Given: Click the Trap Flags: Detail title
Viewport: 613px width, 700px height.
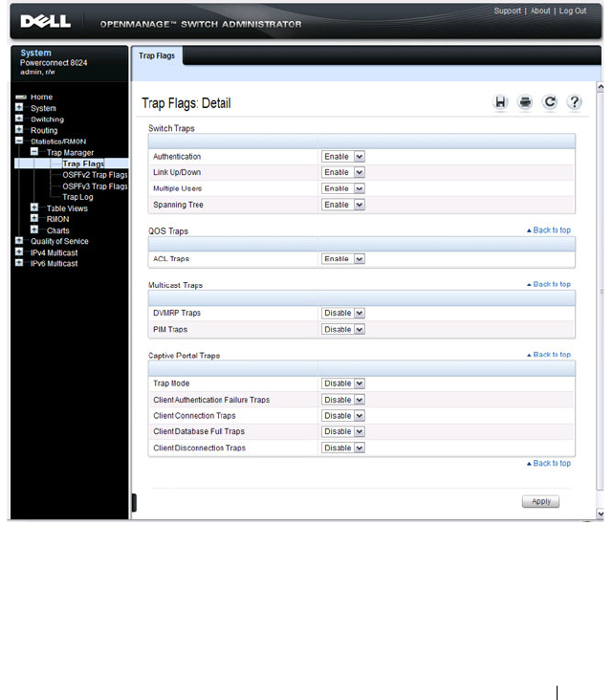Looking at the screenshot, I should pyautogui.click(x=186, y=103).
